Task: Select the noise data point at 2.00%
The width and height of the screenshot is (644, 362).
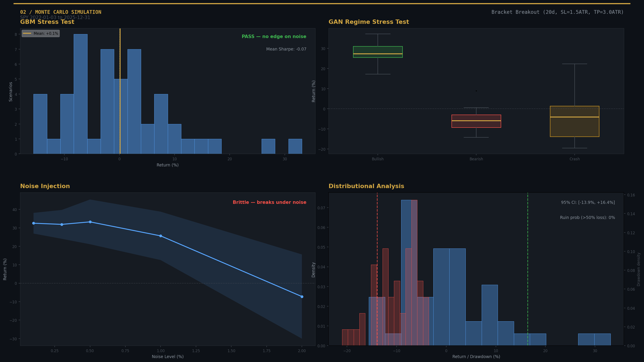Action: click(x=302, y=297)
